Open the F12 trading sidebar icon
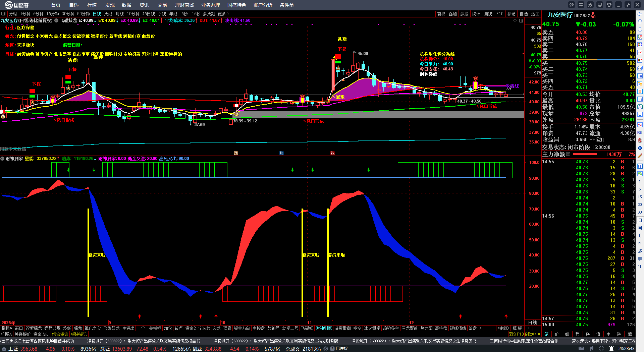 pyautogui.click(x=640, y=99)
